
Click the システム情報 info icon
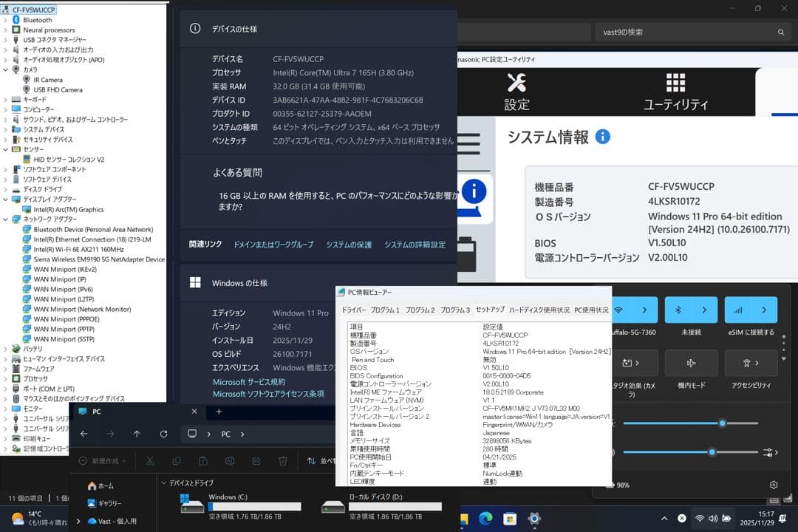(x=602, y=136)
